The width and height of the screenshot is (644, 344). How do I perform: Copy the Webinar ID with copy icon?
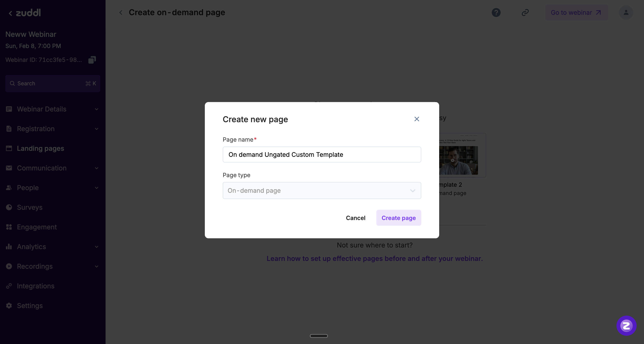(92, 60)
